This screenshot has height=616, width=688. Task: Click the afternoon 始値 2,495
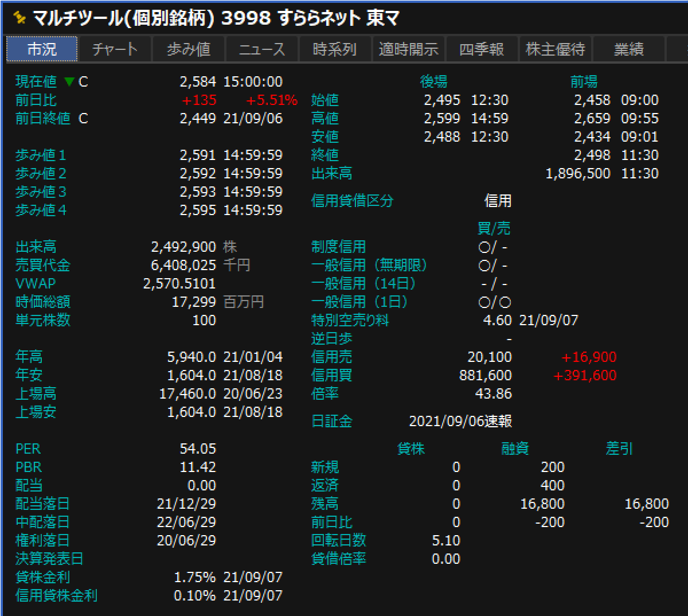tap(442, 100)
